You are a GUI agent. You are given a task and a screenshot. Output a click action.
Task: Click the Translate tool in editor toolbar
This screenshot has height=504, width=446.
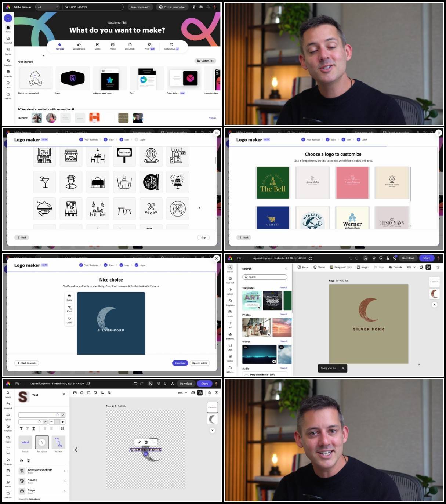click(x=396, y=267)
